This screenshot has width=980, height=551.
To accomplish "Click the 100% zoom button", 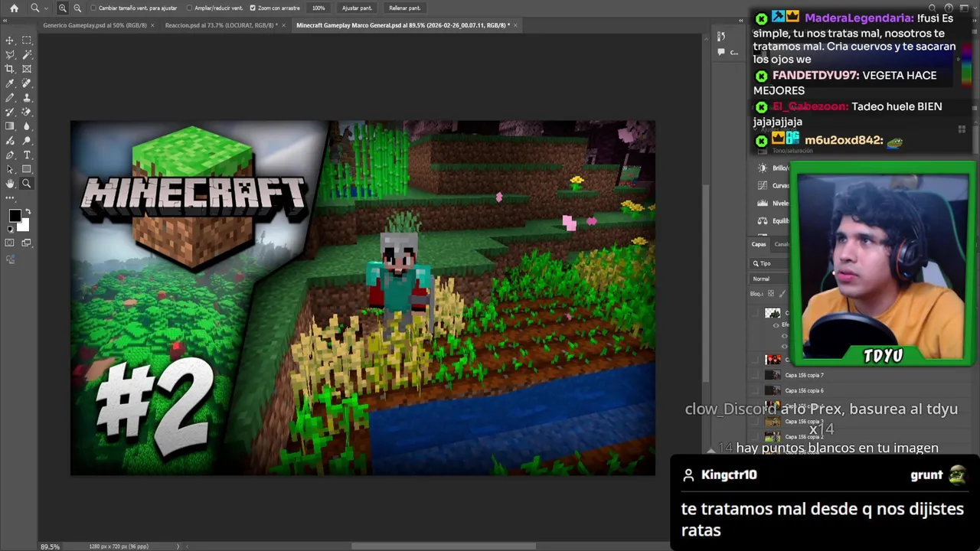I will [318, 8].
